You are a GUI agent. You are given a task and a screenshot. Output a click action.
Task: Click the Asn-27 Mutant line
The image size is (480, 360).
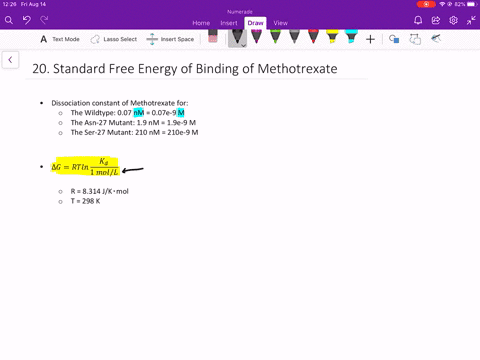coord(133,123)
